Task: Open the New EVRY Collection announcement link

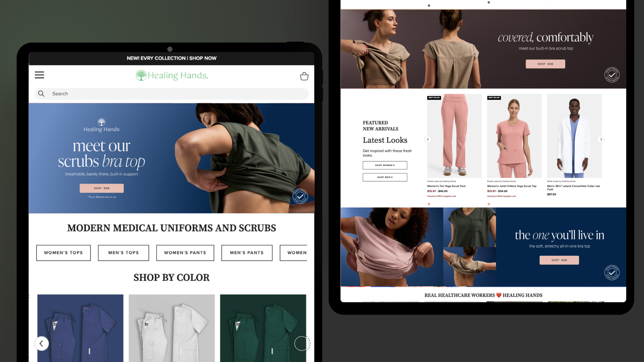Action: pyautogui.click(x=171, y=58)
